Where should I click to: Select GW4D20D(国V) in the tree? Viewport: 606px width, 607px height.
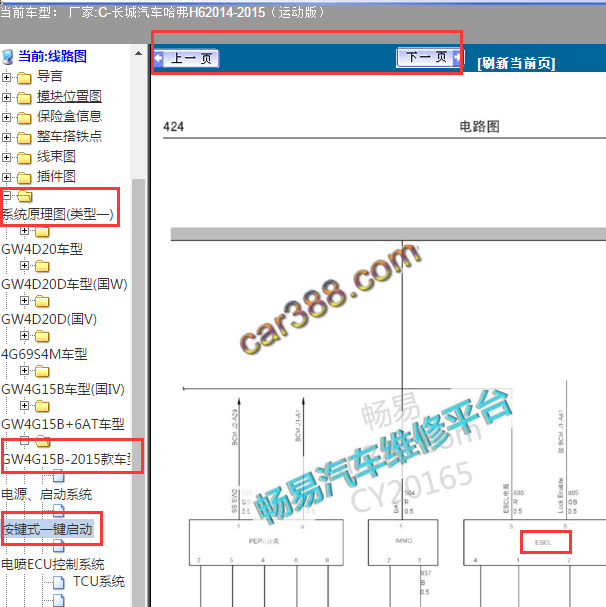49,319
